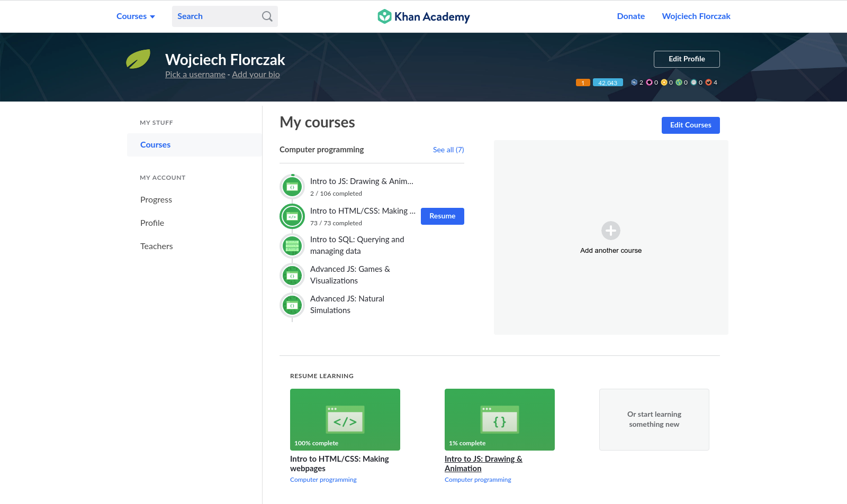Screen dimensions: 847x504
Task: Open Intro to JS: Drawing & Anim... course
Action: tap(362, 181)
